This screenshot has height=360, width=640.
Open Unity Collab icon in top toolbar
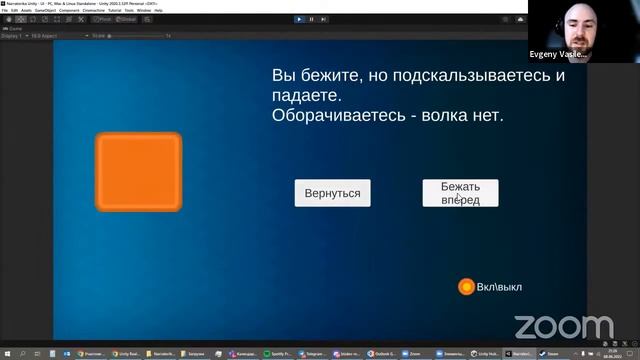coord(505,19)
